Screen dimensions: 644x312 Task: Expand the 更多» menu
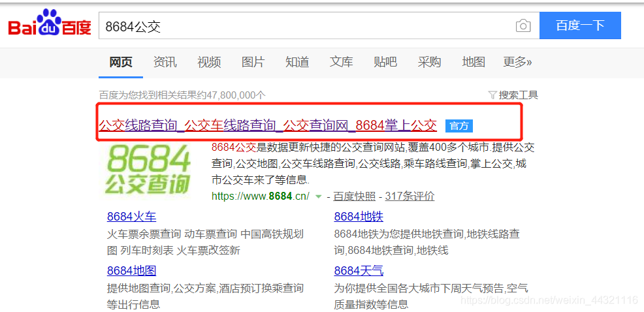(x=517, y=62)
